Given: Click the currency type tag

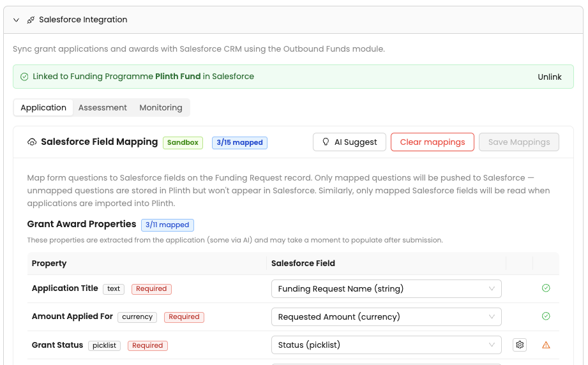Looking at the screenshot, I should (137, 317).
